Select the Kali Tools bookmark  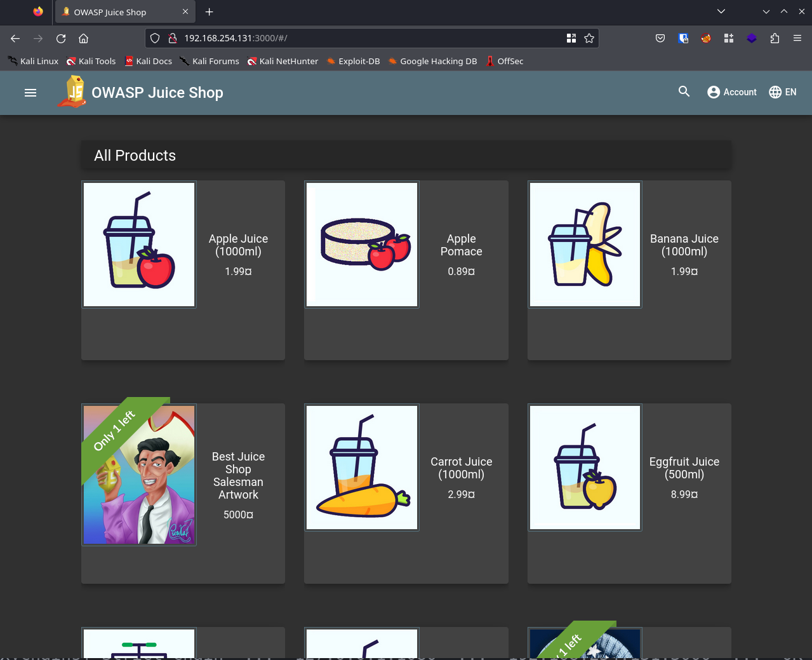coord(91,62)
